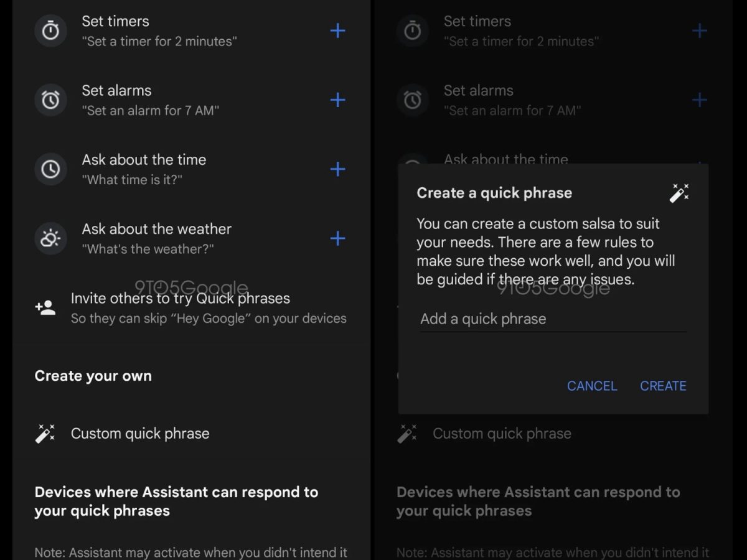Click the undimmed magic wand beside Custom quick phrase
Screen dimensions: 747x560
pos(45,433)
